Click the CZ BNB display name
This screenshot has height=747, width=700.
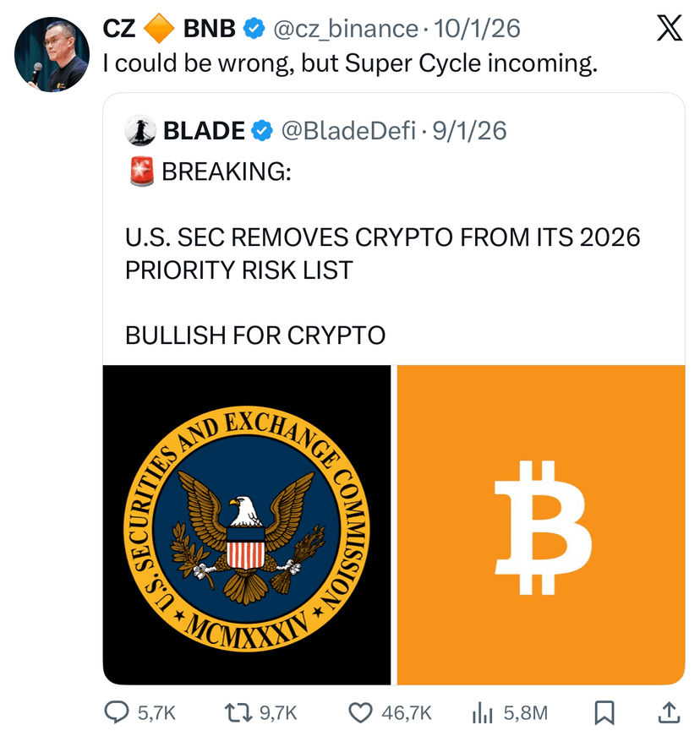169,30
